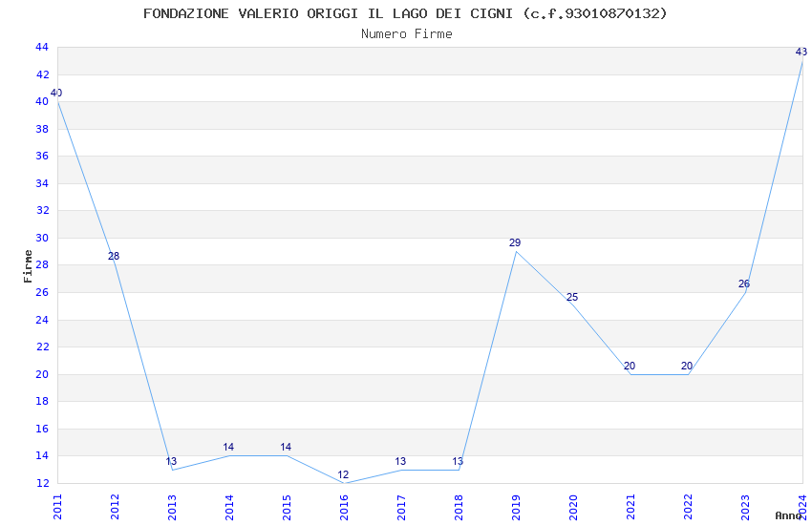This screenshot has width=812, height=525.
Task: Click x-axis year 2012
Action: click(x=115, y=507)
